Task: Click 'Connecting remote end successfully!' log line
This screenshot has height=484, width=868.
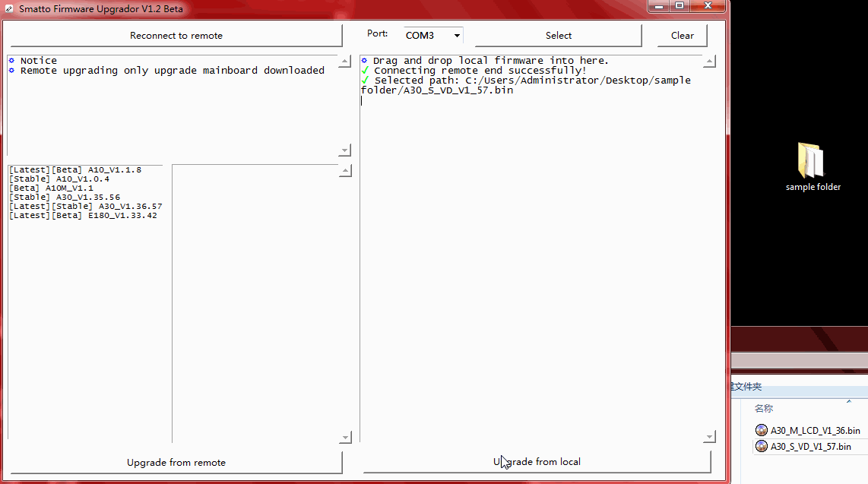Action: (480, 71)
